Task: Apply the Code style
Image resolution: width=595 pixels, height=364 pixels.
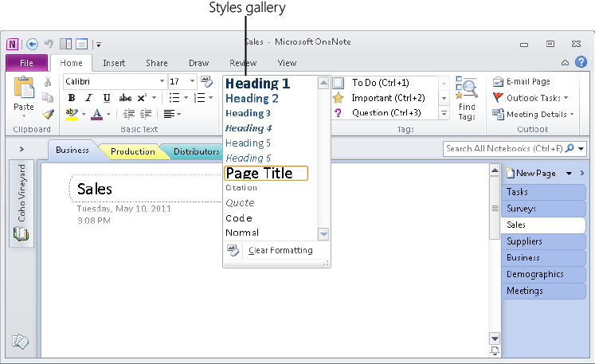Action: pos(239,218)
